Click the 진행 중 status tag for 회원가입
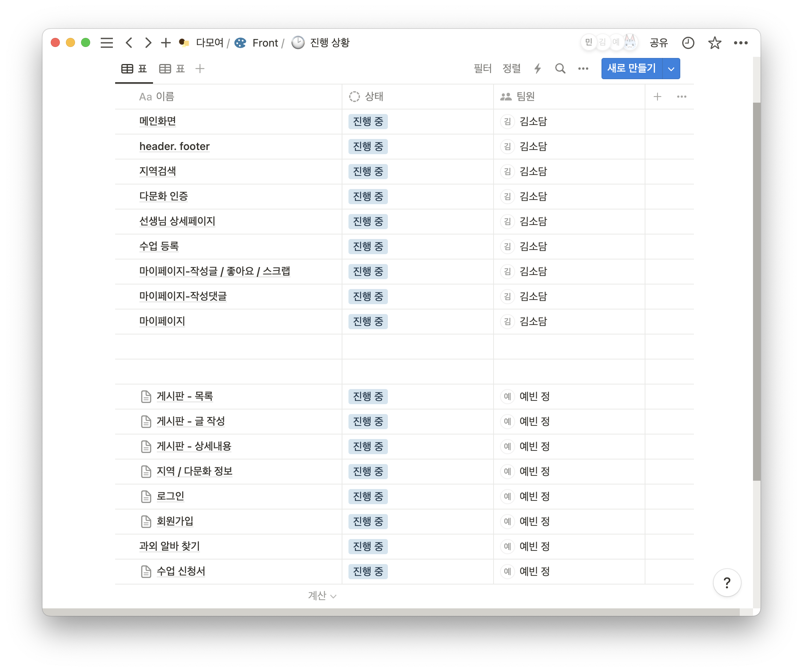Screen dimensions: 803x672 point(368,522)
